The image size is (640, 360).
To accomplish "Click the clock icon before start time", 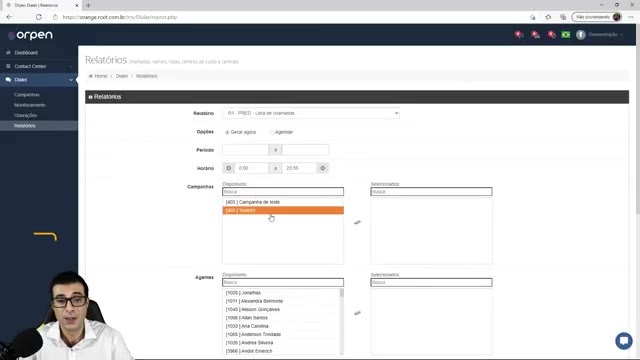I will [x=229, y=168].
